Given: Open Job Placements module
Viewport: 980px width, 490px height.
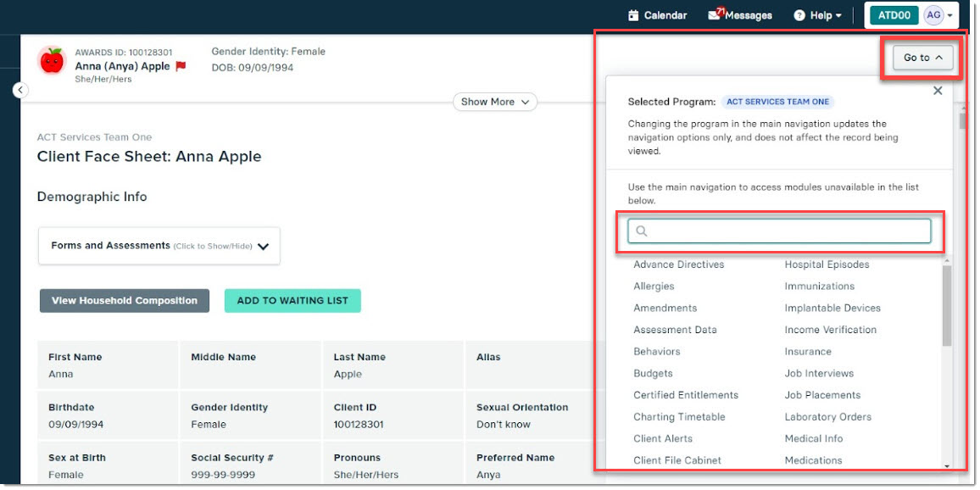Looking at the screenshot, I should click(822, 395).
